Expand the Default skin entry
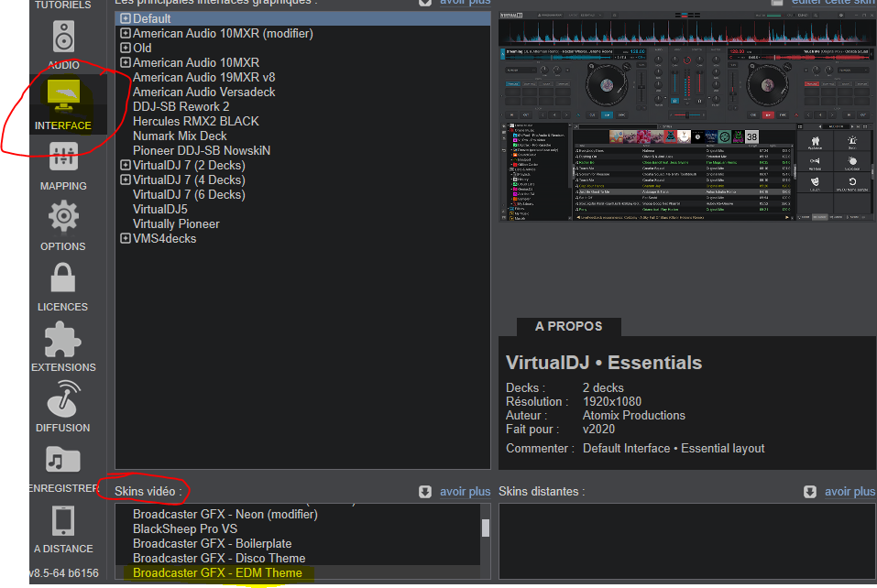Screen dimensions: 877x588 [126, 18]
